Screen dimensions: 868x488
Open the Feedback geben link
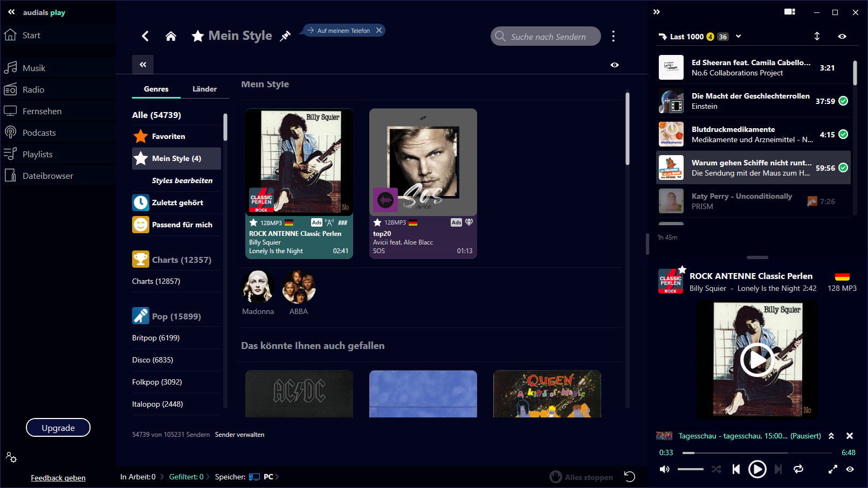point(58,478)
